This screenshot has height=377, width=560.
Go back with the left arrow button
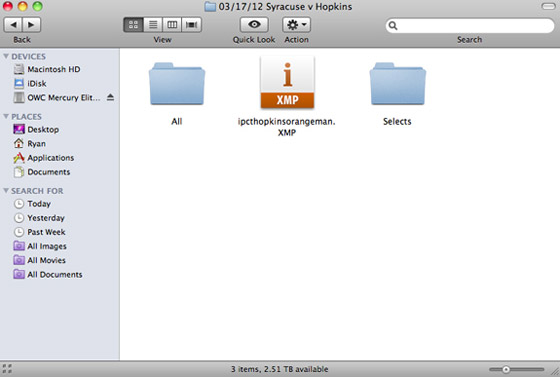click(13, 25)
